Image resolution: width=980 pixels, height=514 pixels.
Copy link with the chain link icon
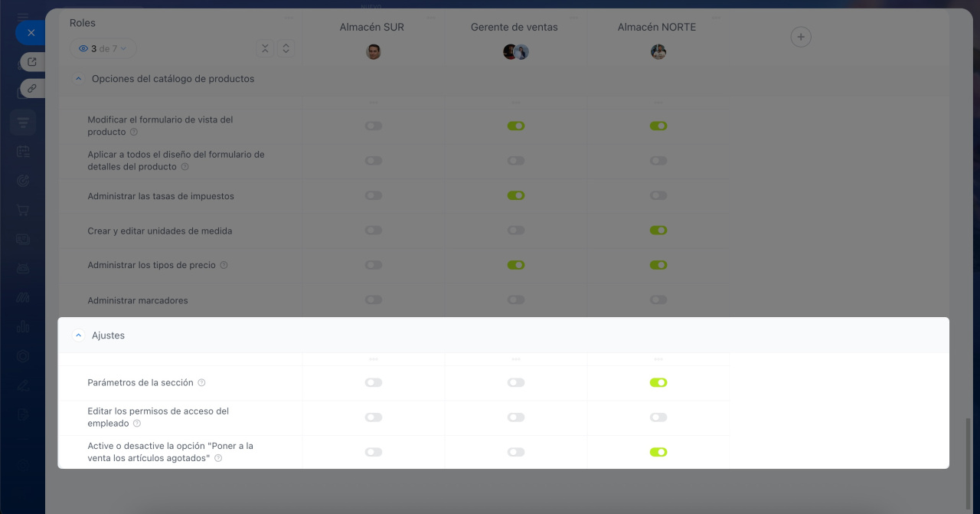(x=31, y=88)
